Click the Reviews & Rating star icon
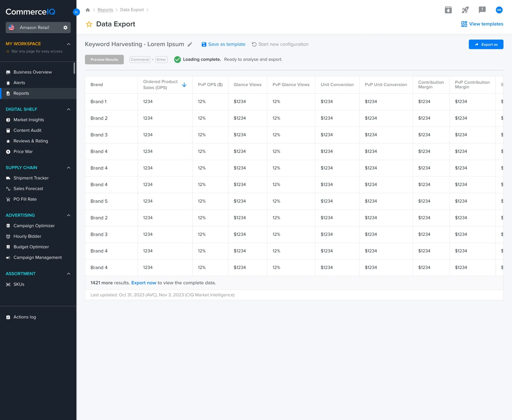Image resolution: width=512 pixels, height=420 pixels. [8, 141]
